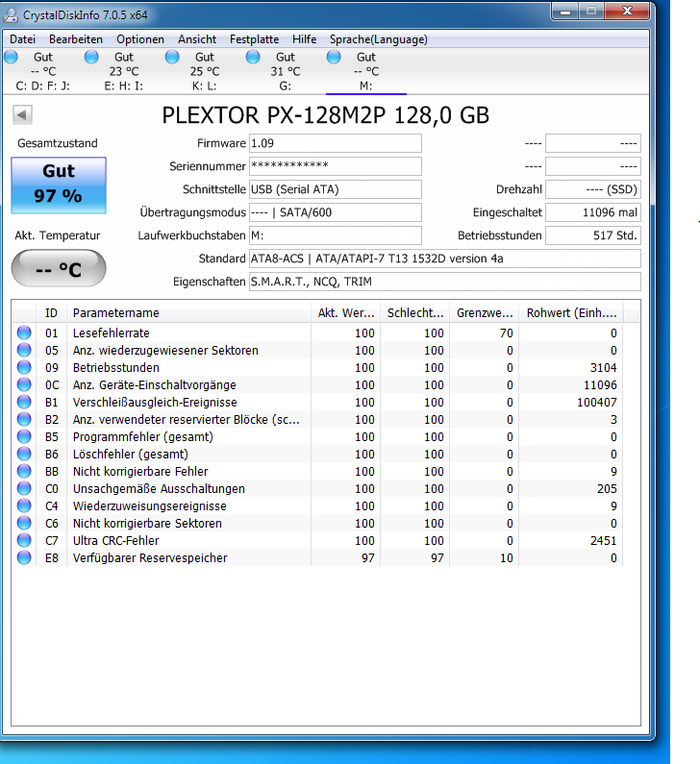Click the Gut 97 % health status button
Image resolution: width=700 pixels, height=764 pixels.
(x=59, y=185)
